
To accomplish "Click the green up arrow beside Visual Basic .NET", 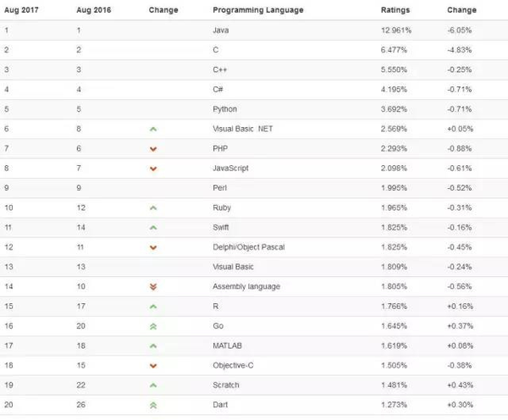I will coord(153,129).
